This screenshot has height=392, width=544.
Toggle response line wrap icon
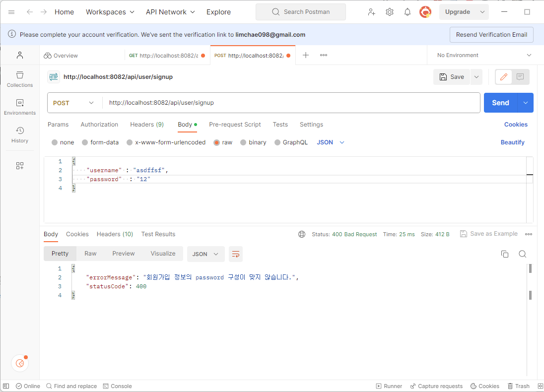[236, 254]
